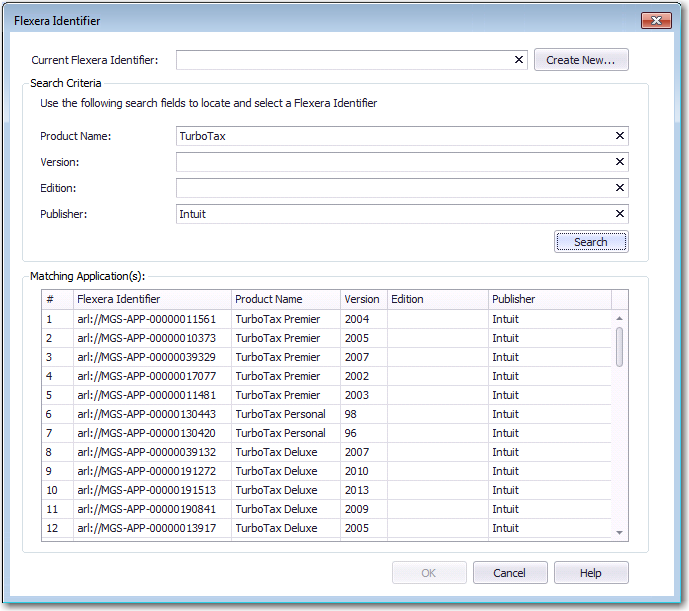Select TurboTax Personal 98 entry
Image resolution: width=689 pixels, height=611 pixels.
coord(280,414)
